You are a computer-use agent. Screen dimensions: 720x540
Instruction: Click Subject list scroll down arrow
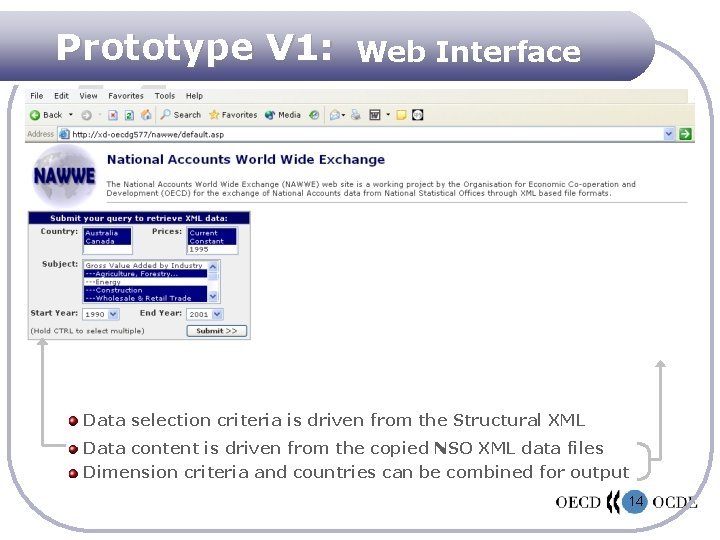[213, 297]
